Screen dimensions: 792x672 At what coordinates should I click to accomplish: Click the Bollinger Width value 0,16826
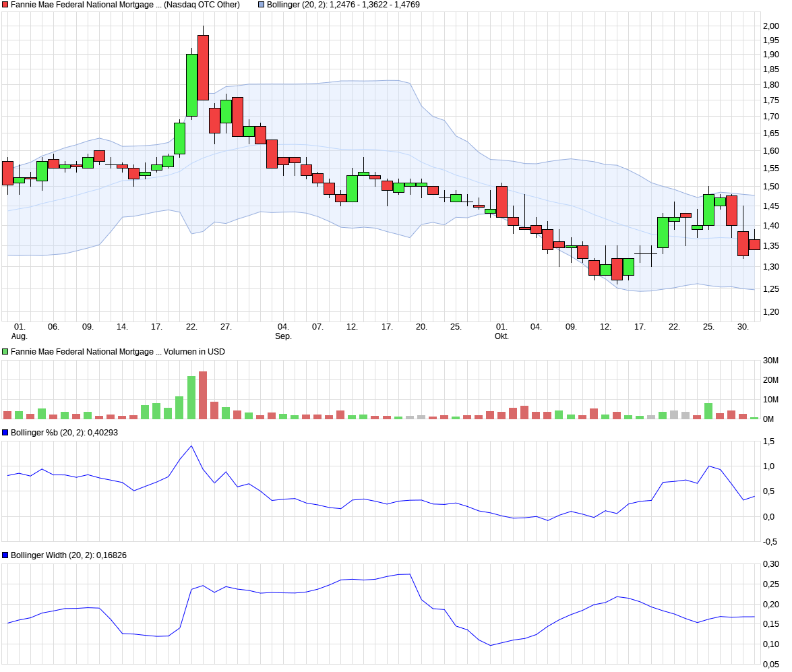click(x=111, y=555)
